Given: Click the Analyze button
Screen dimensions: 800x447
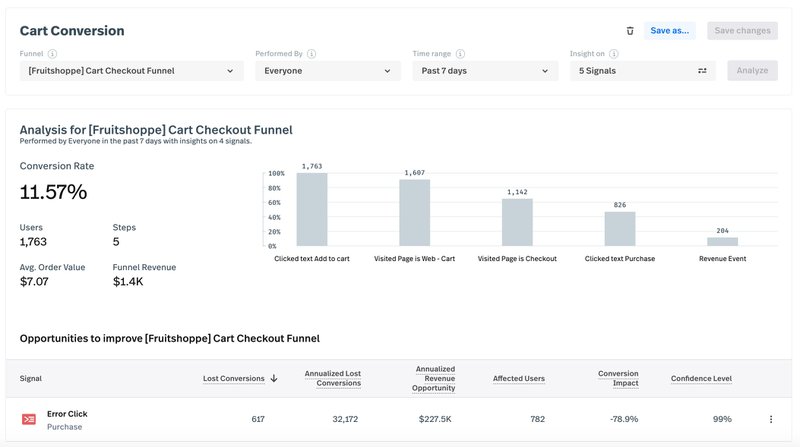Looking at the screenshot, I should (752, 71).
